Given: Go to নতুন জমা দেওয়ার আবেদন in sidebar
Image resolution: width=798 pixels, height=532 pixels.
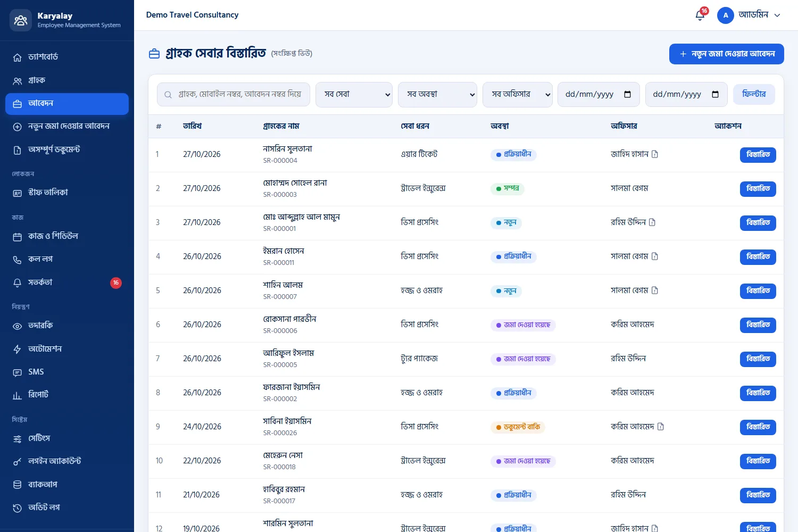Looking at the screenshot, I should pos(67,126).
